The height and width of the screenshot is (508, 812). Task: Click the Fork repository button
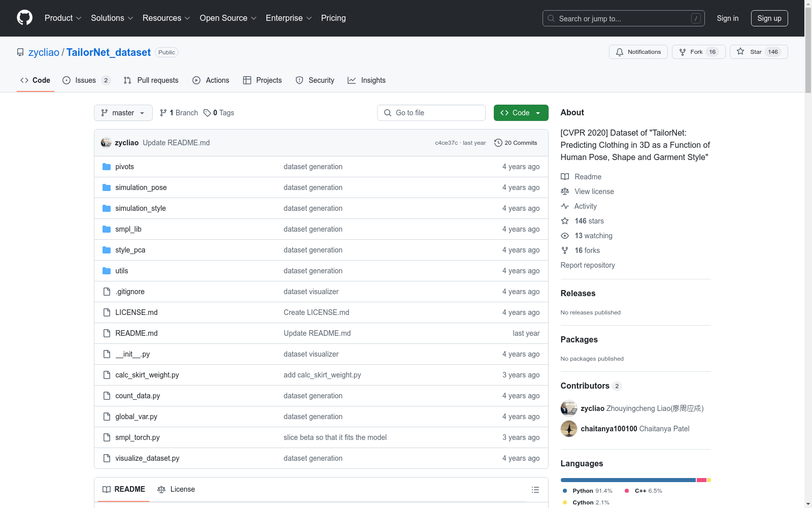(695, 52)
